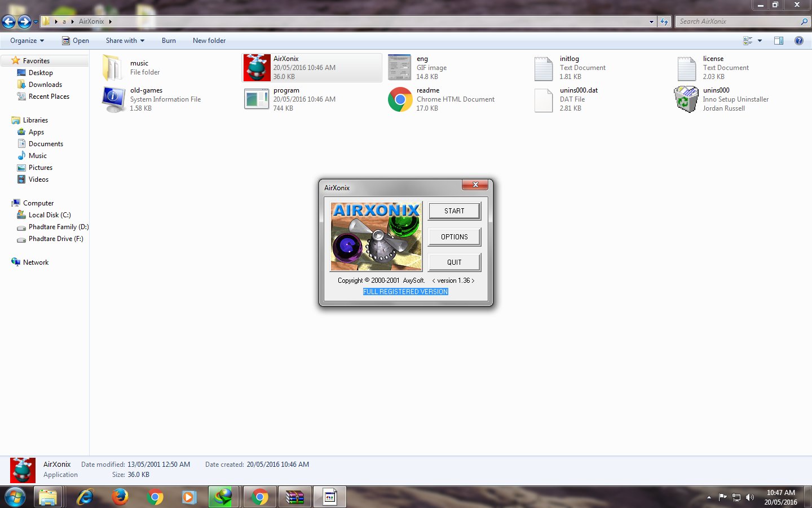Open the Pictures library

point(41,168)
